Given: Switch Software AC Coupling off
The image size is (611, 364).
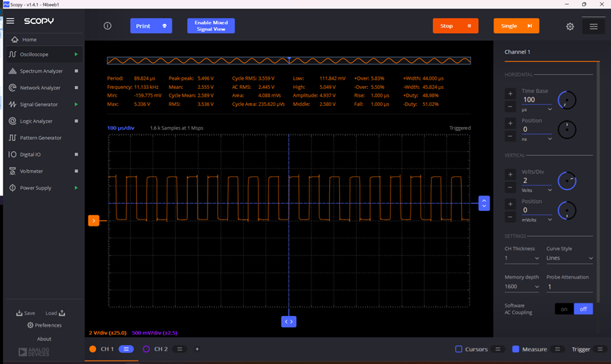Looking at the screenshot, I should click(583, 309).
